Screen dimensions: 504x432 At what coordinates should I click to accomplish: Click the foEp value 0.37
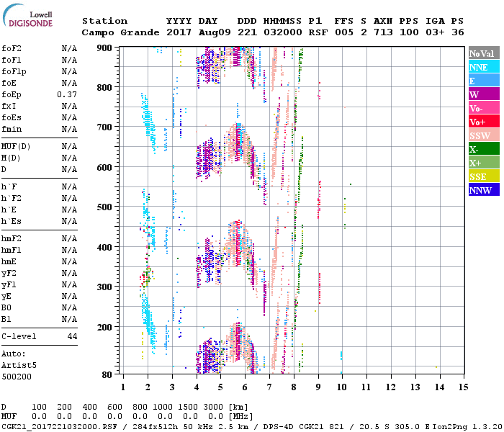point(67,94)
